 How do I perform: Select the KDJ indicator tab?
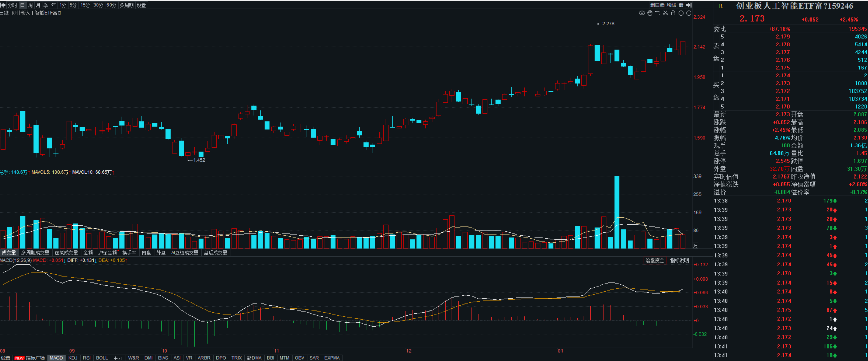pyautogui.click(x=72, y=358)
